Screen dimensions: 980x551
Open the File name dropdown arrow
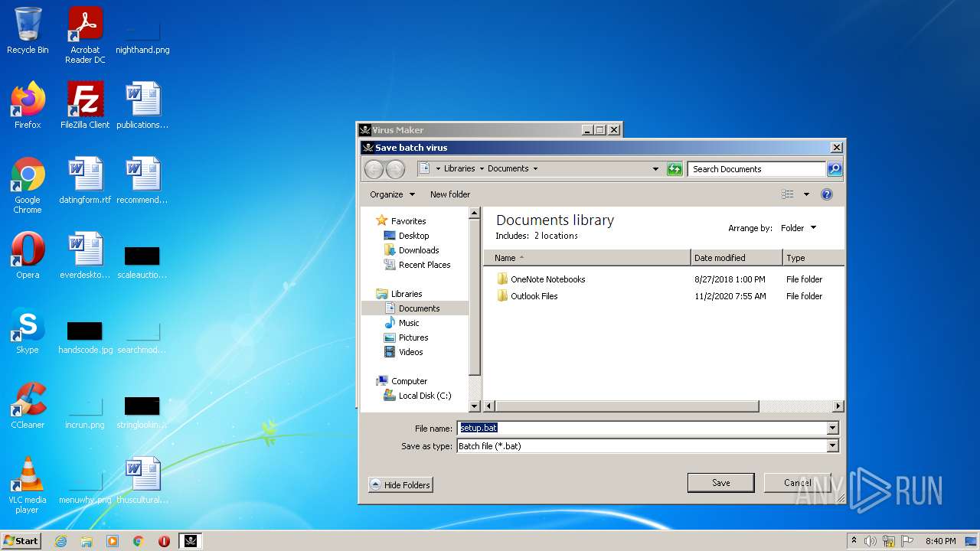(x=833, y=428)
